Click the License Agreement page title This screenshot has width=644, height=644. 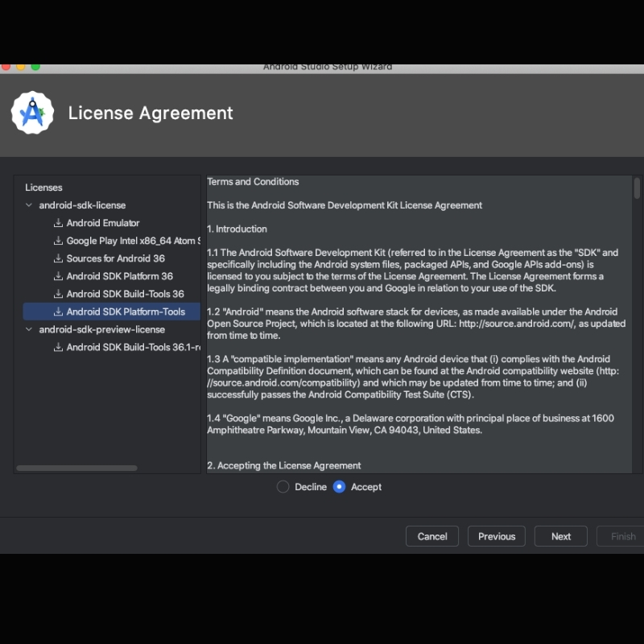151,113
